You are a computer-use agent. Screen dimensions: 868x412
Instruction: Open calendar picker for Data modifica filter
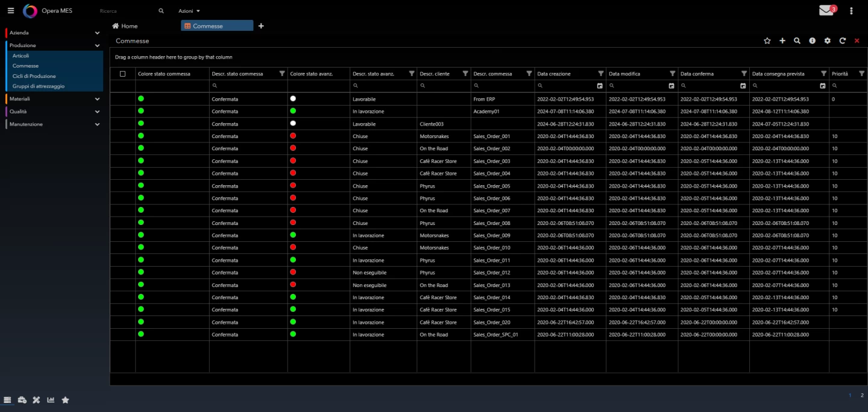click(671, 86)
